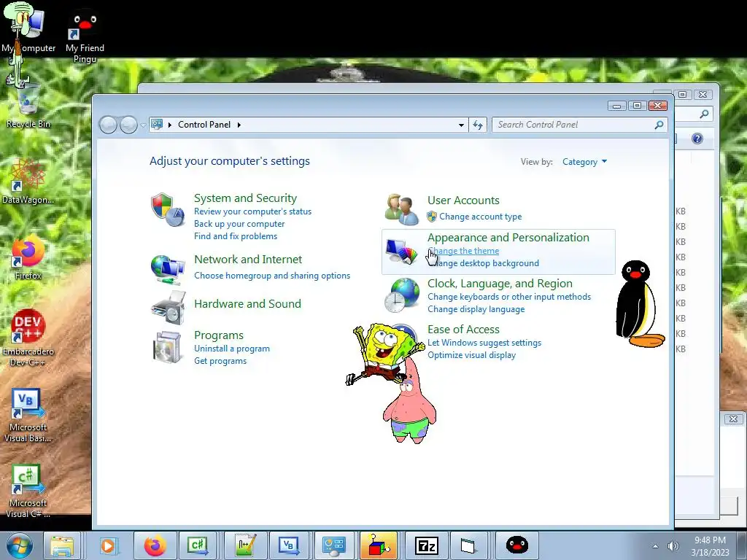This screenshot has width=747, height=560.
Task: Expand the arrow after Control Panel in breadcrumb
Action: coord(239,125)
